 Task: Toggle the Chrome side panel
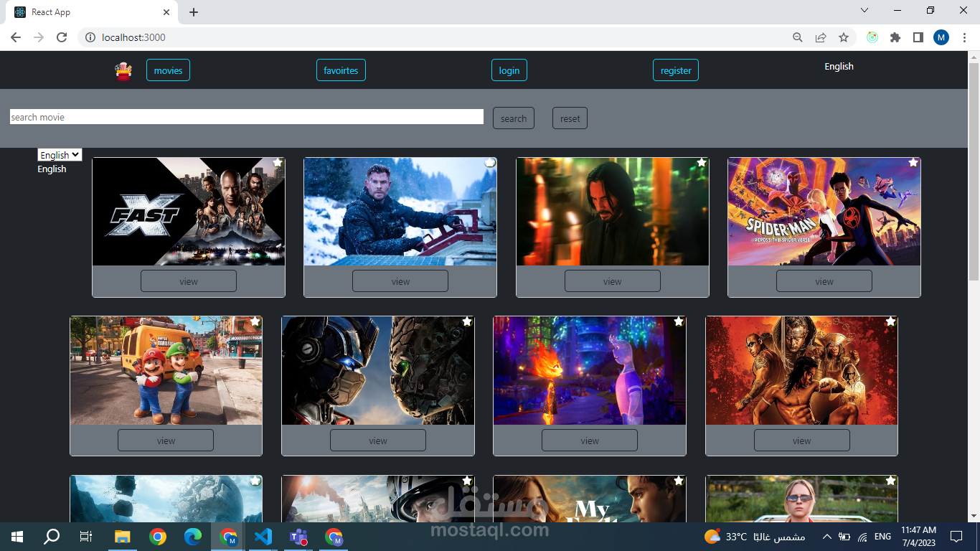[x=918, y=37]
